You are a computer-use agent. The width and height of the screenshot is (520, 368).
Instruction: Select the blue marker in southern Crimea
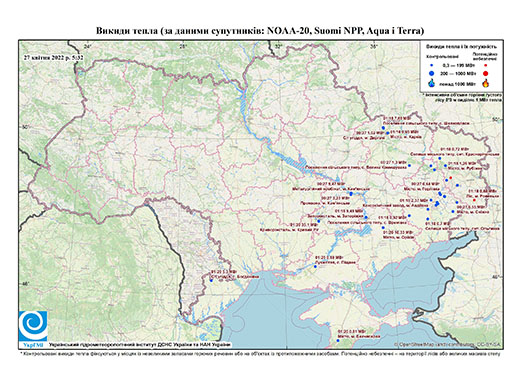(x=338, y=340)
